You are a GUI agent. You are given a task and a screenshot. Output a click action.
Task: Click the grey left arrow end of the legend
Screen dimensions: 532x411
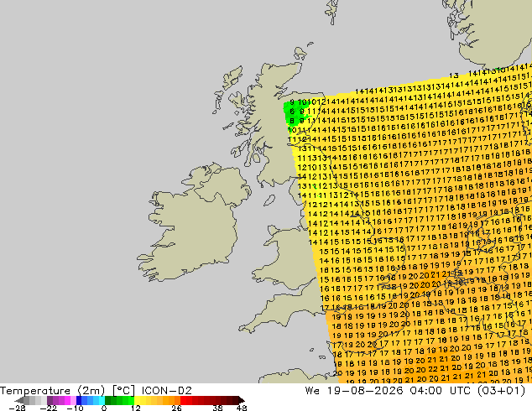(x=19, y=400)
